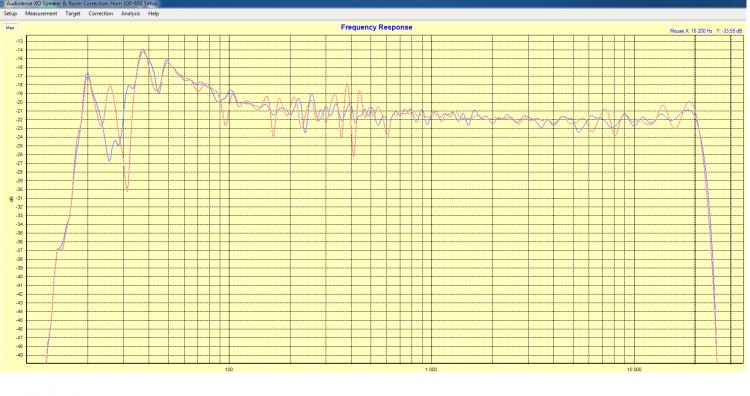Open the Target menu
Image resolution: width=750 pixels, height=396 pixels.
(73, 13)
